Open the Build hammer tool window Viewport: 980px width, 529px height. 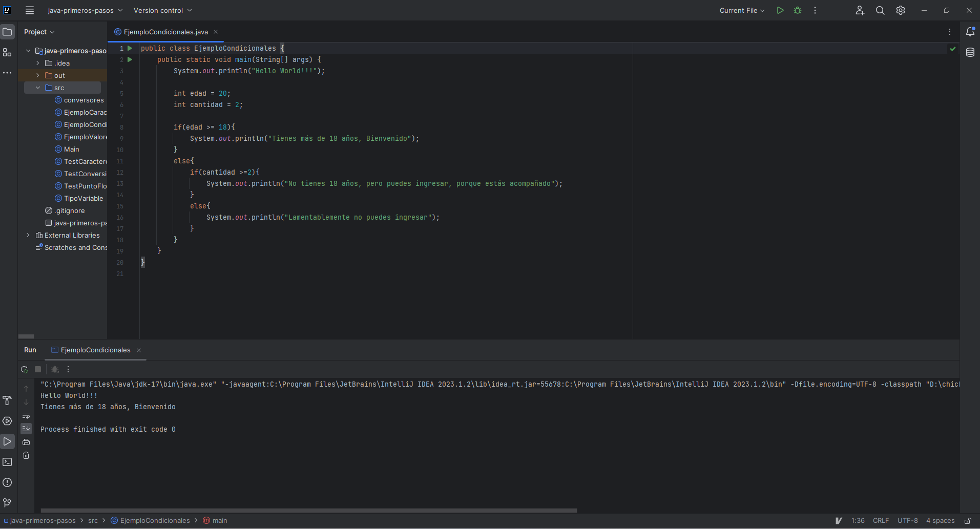click(x=7, y=400)
